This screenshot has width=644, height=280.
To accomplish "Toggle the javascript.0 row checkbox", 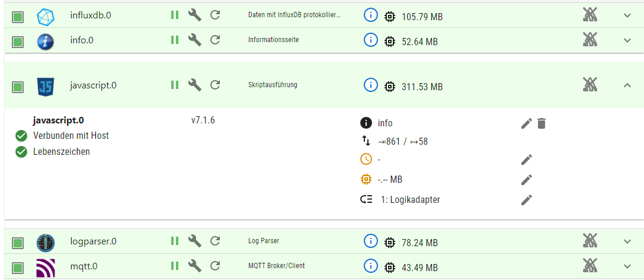I will tap(18, 87).
